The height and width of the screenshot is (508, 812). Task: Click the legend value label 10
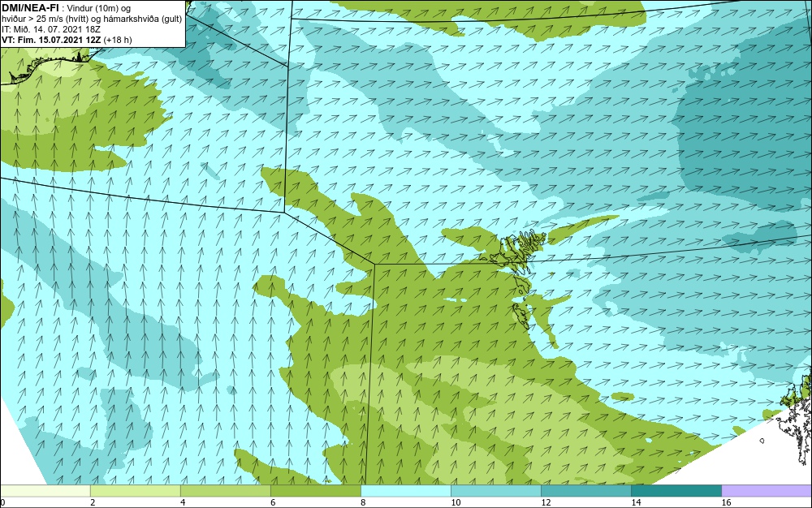point(456,502)
